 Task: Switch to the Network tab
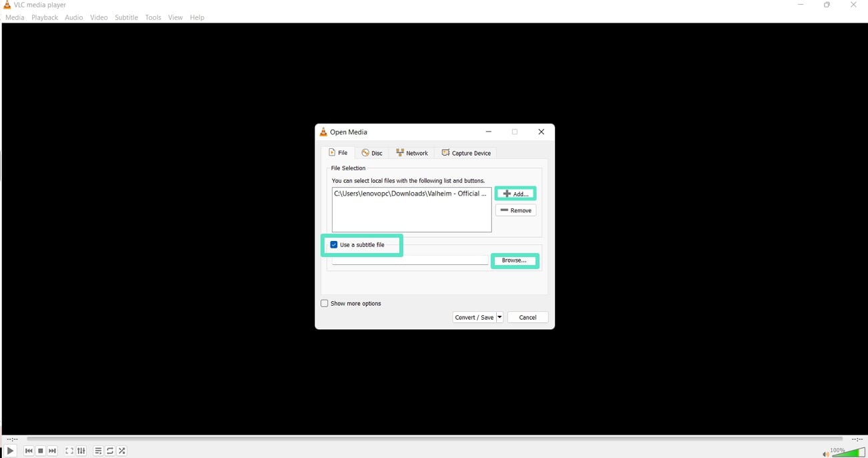click(x=412, y=153)
